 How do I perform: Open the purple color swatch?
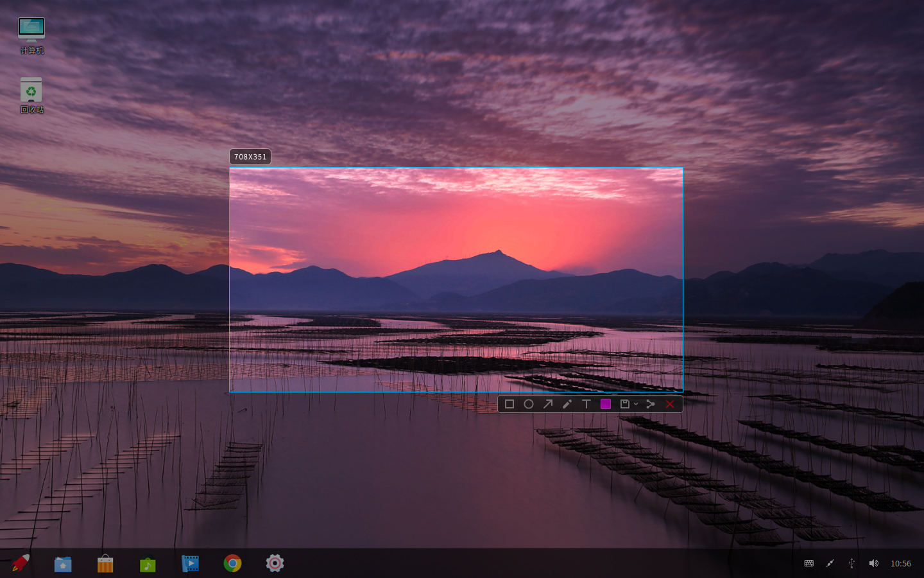click(x=606, y=404)
